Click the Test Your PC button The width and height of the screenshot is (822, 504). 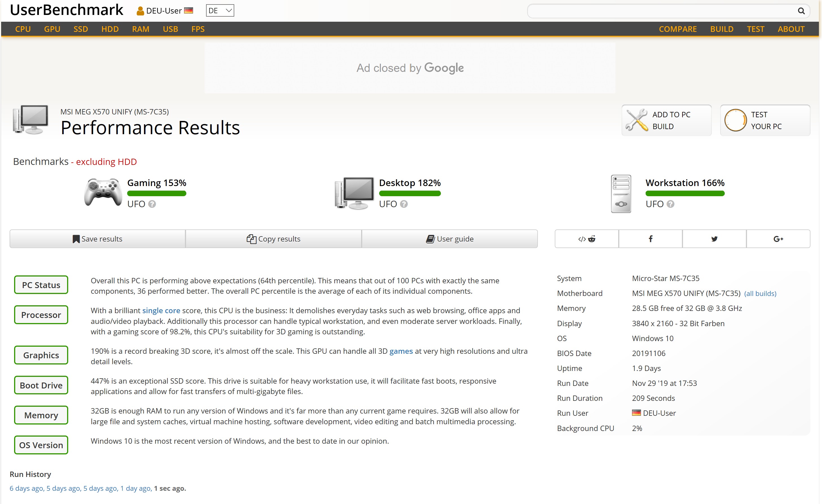[x=765, y=120]
